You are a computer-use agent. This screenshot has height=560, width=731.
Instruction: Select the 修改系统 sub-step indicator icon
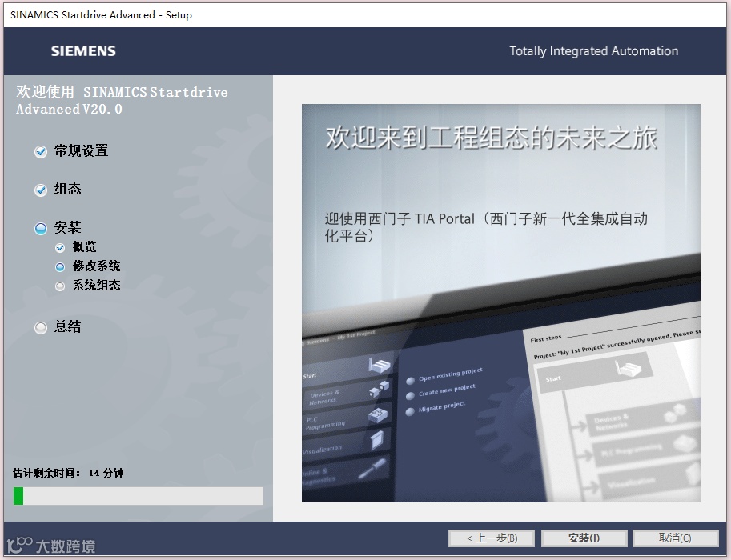[x=60, y=267]
